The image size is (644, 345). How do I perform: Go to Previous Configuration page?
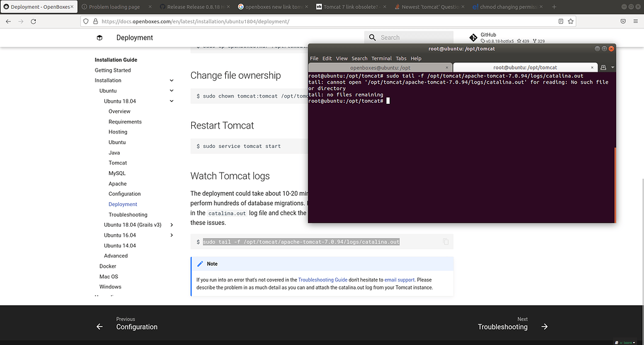pos(136,323)
